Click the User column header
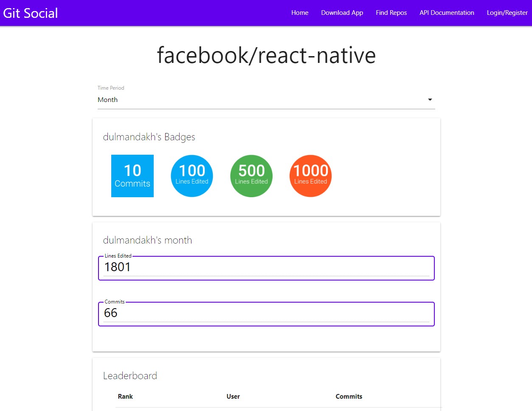Image resolution: width=532 pixels, height=411 pixels. 233,397
